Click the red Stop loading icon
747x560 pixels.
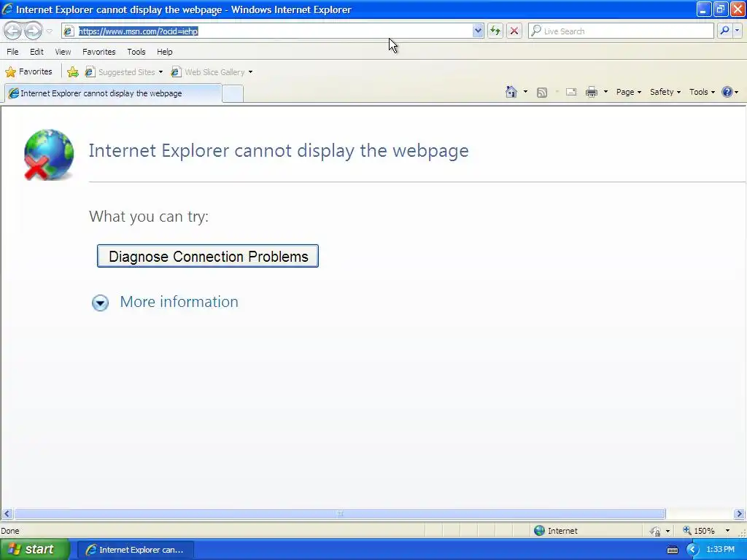[514, 31]
